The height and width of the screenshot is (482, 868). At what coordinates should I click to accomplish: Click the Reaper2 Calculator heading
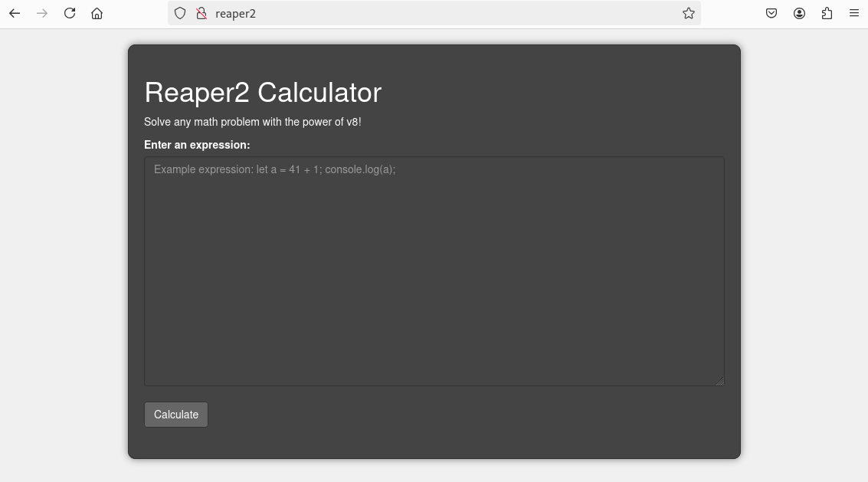tap(263, 92)
